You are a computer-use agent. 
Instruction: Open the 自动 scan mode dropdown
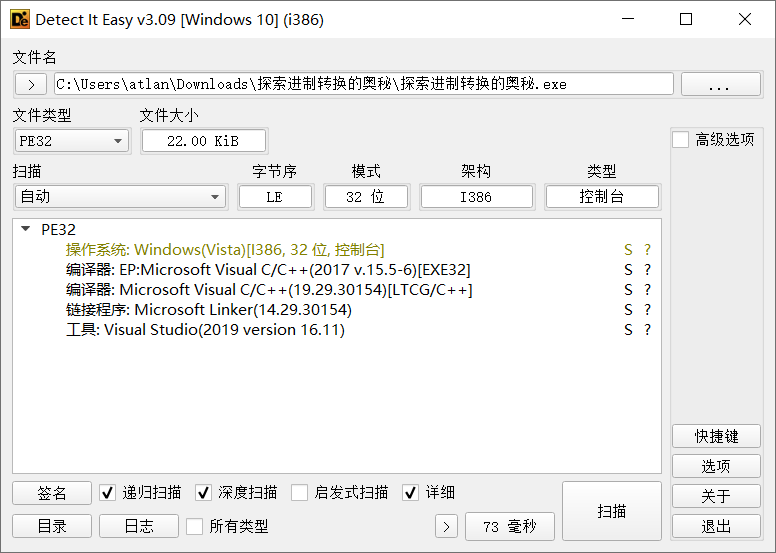(120, 197)
